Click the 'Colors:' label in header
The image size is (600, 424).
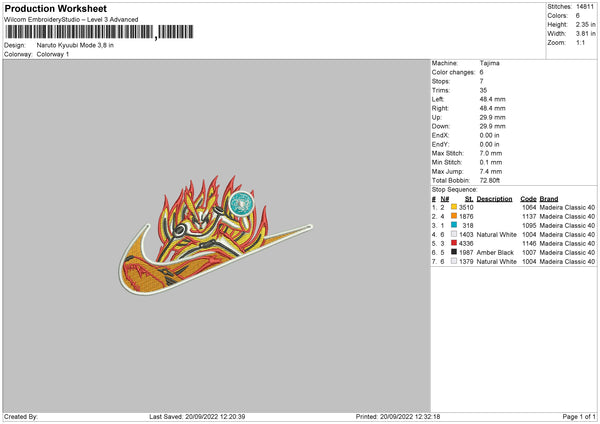557,16
